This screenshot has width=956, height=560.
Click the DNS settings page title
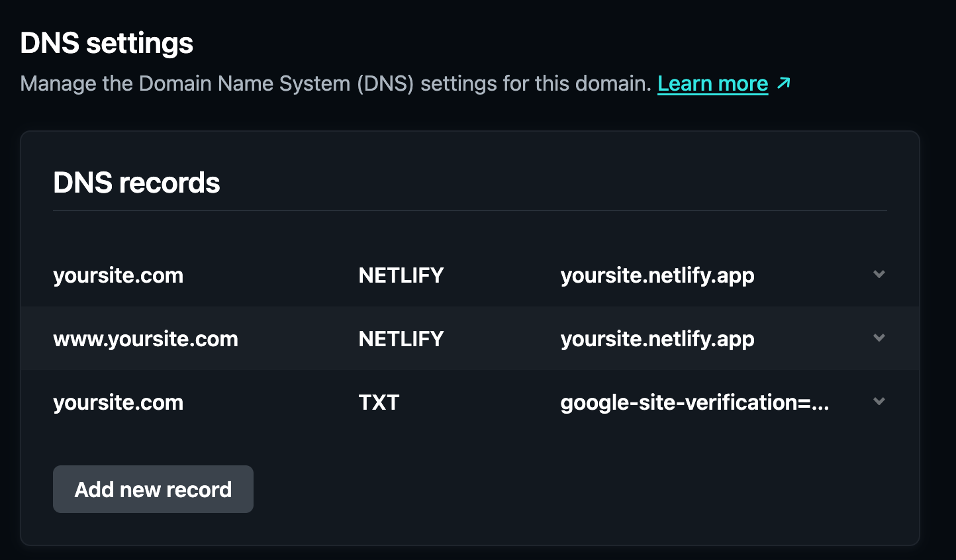click(x=107, y=44)
